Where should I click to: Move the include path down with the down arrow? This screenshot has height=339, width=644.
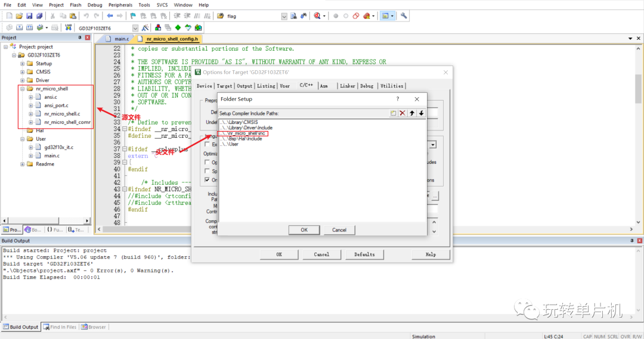tap(421, 113)
